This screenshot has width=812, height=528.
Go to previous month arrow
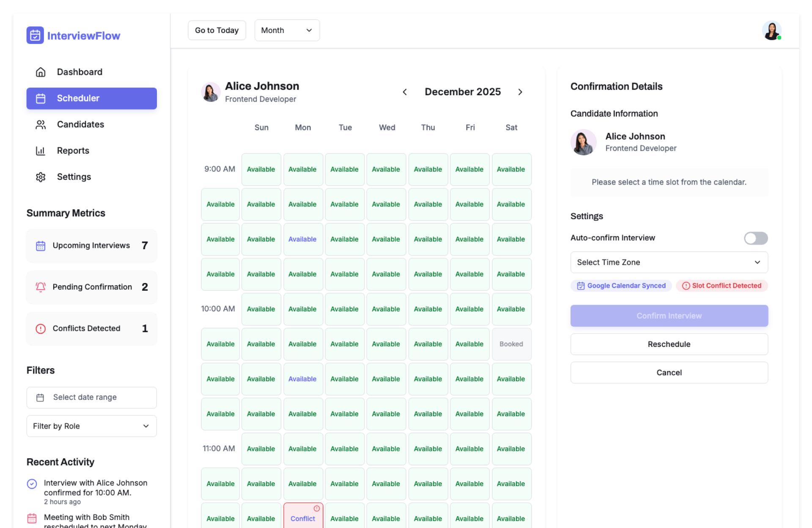(405, 92)
